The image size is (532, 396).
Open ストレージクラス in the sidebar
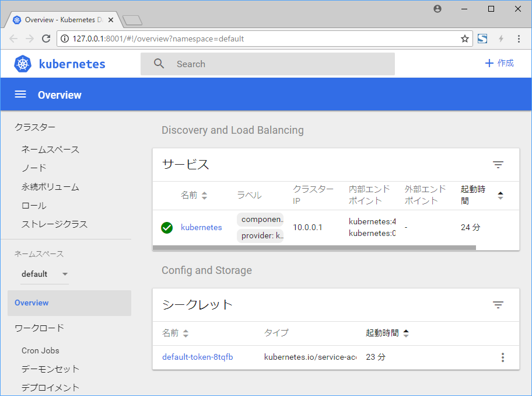54,224
